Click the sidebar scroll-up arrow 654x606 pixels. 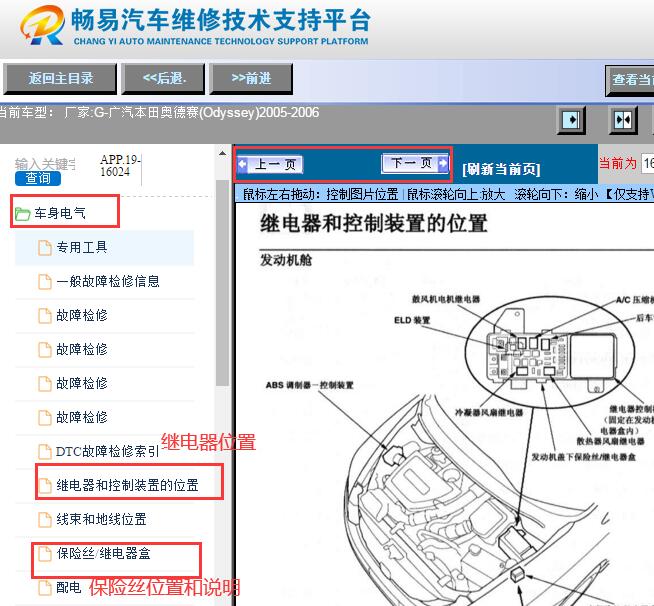[x=222, y=153]
